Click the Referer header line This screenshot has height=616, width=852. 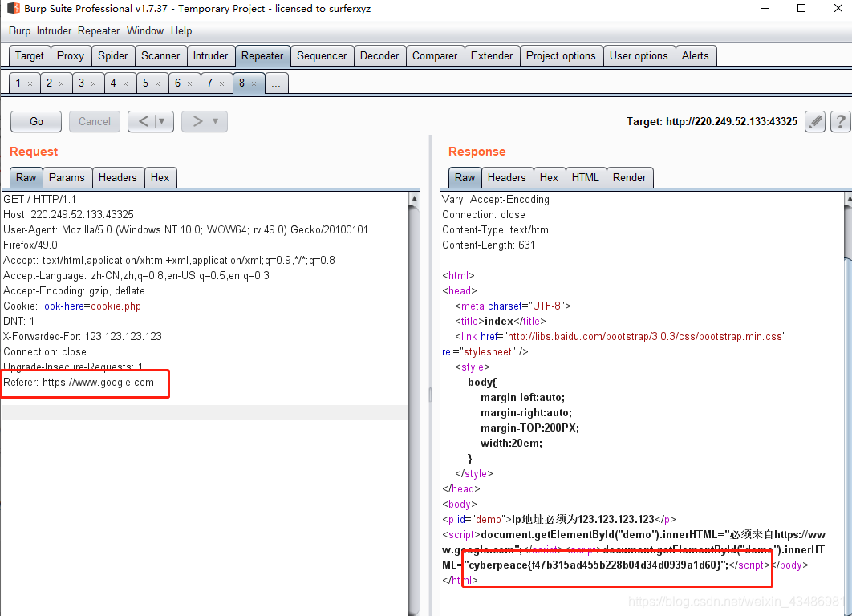[x=79, y=383]
